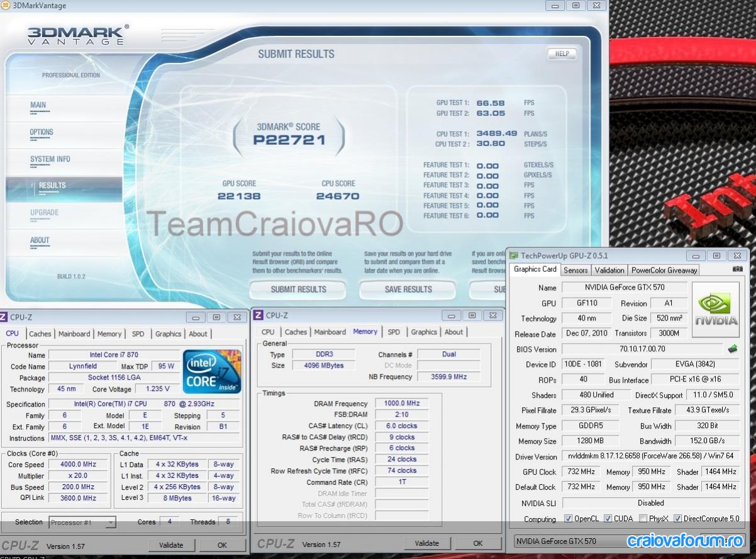This screenshot has width=756, height=559.
Task: Open the Graphics tab in the CPU-Z processor window
Action: pyautogui.click(x=168, y=334)
